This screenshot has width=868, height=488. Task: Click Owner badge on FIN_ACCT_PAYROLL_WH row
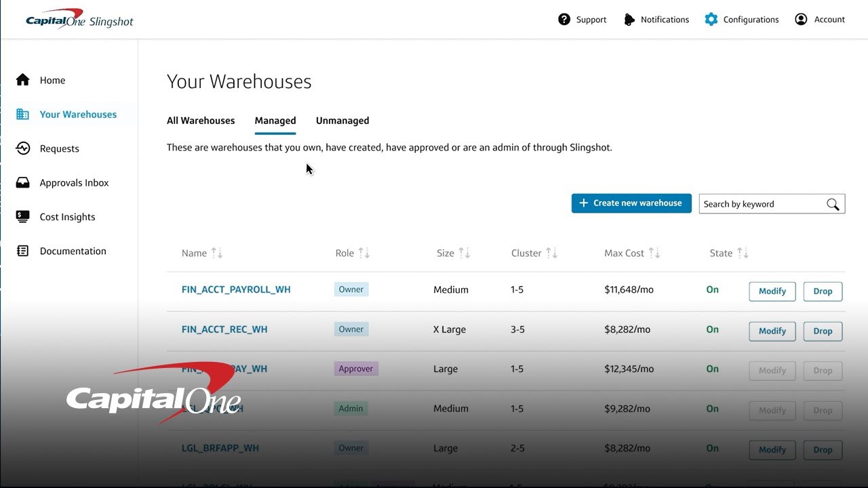[x=351, y=289]
